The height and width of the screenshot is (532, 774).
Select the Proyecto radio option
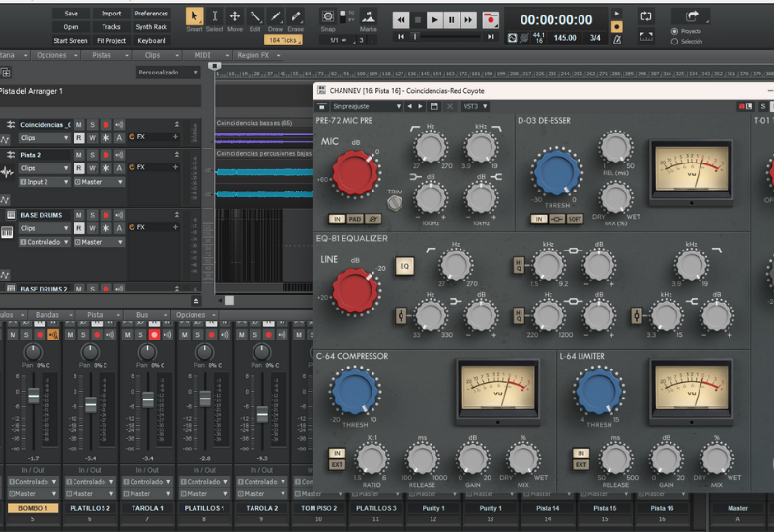[x=674, y=31]
